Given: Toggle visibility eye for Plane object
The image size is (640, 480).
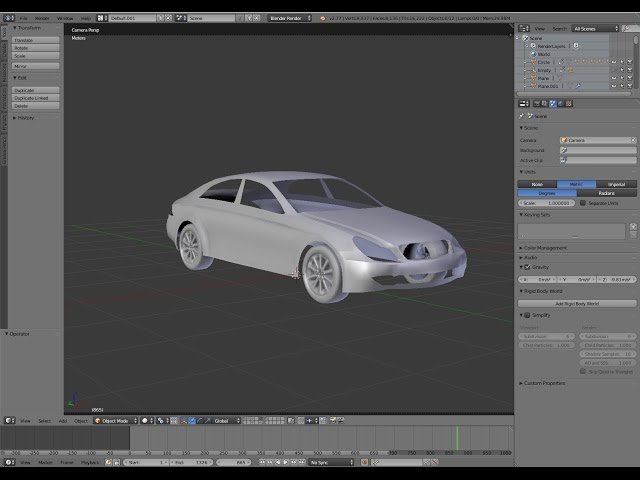Looking at the screenshot, I should click(614, 78).
